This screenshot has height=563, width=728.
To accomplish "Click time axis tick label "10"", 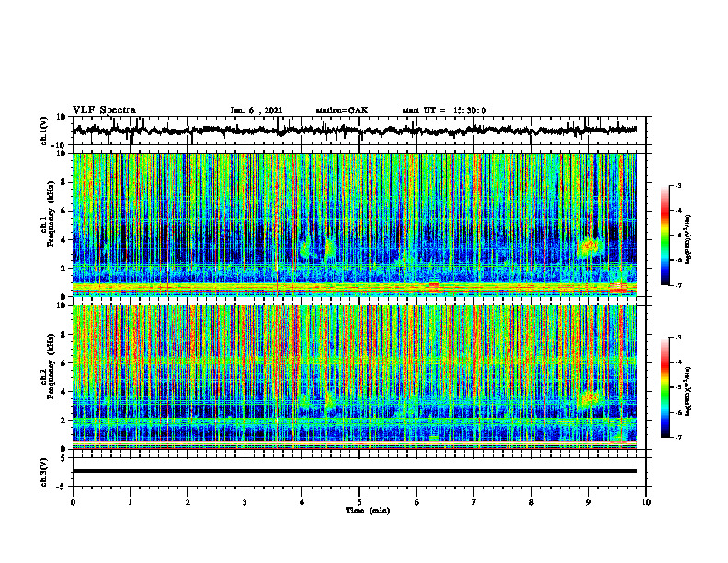I will 646,502.
